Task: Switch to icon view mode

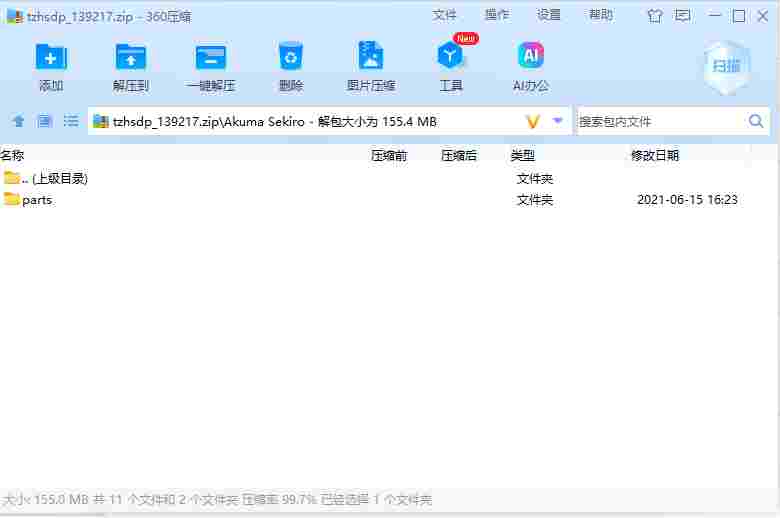Action: pos(45,121)
